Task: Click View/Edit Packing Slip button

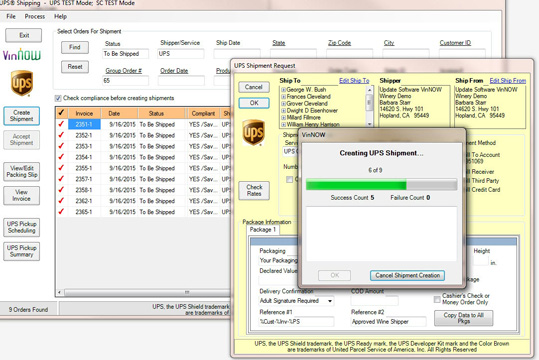Action: pyautogui.click(x=21, y=172)
